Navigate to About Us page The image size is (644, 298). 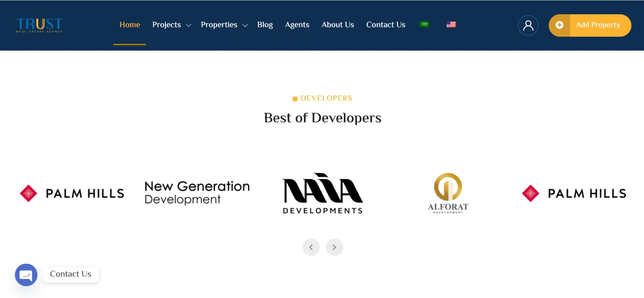click(337, 25)
